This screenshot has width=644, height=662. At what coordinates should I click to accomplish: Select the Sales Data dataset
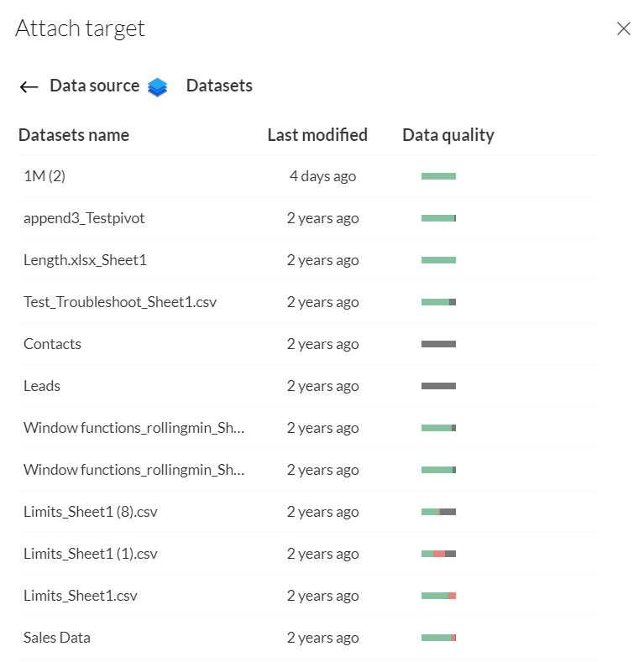(57, 638)
